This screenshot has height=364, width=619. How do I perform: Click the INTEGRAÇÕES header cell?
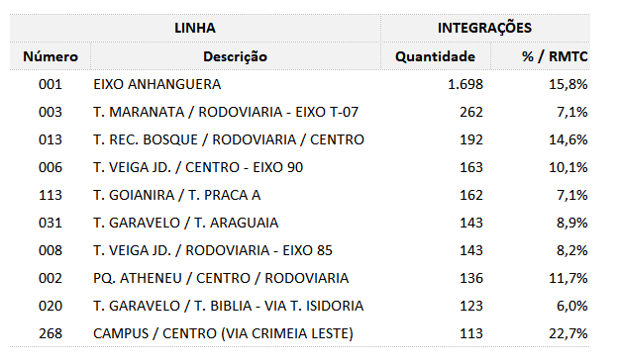point(484,28)
